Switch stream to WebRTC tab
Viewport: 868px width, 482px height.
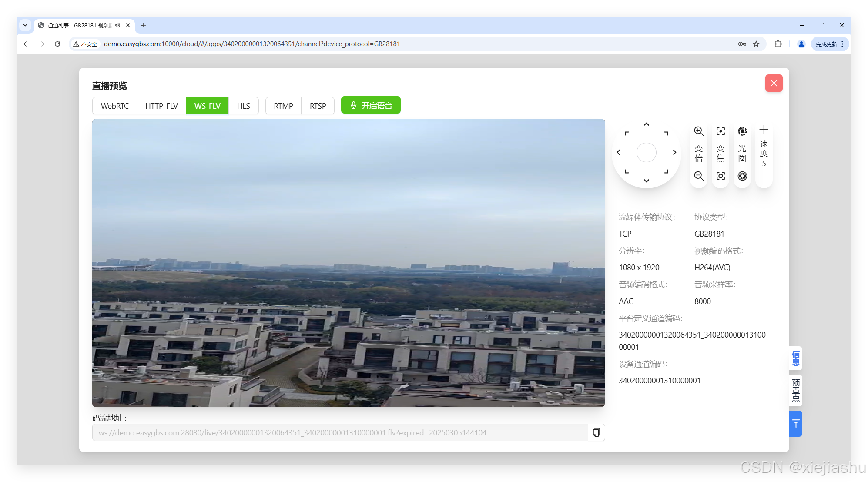coord(115,106)
